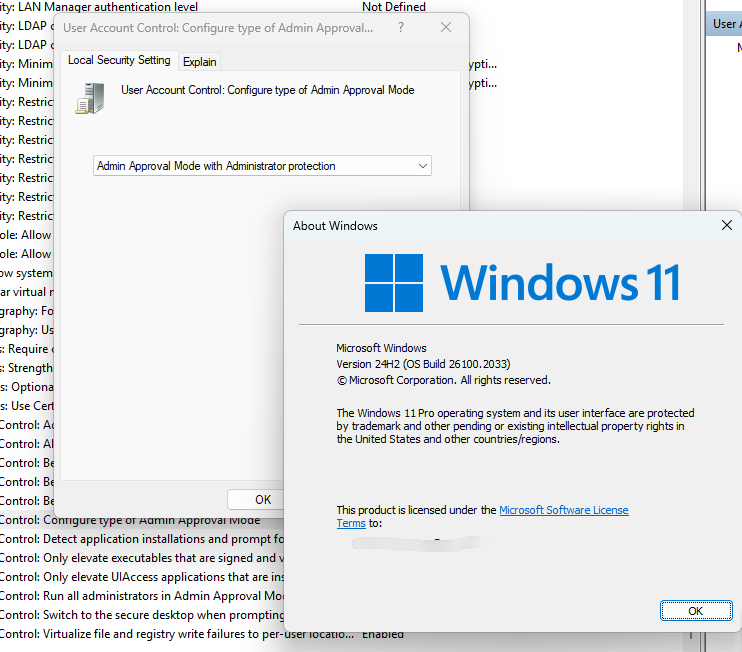Open the Admin Approval Mode dropdown

point(262,166)
